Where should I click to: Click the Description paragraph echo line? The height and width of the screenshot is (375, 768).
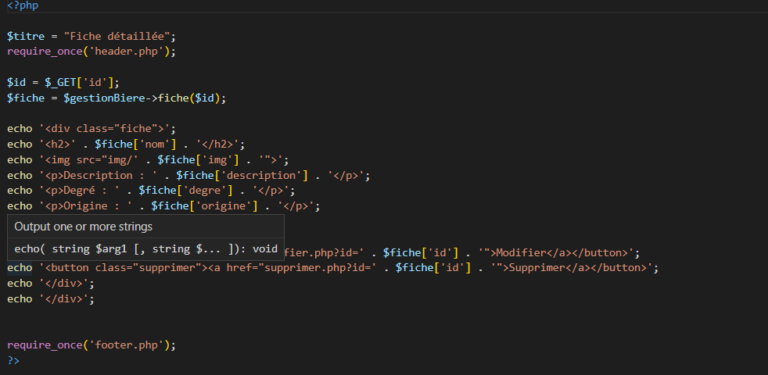click(189, 175)
